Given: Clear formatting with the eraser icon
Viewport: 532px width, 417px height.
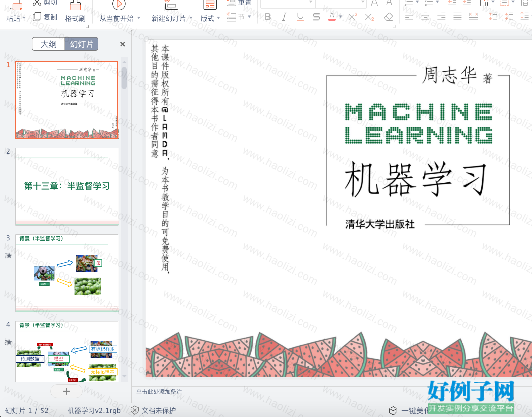Looking at the screenshot, I should 388,17.
